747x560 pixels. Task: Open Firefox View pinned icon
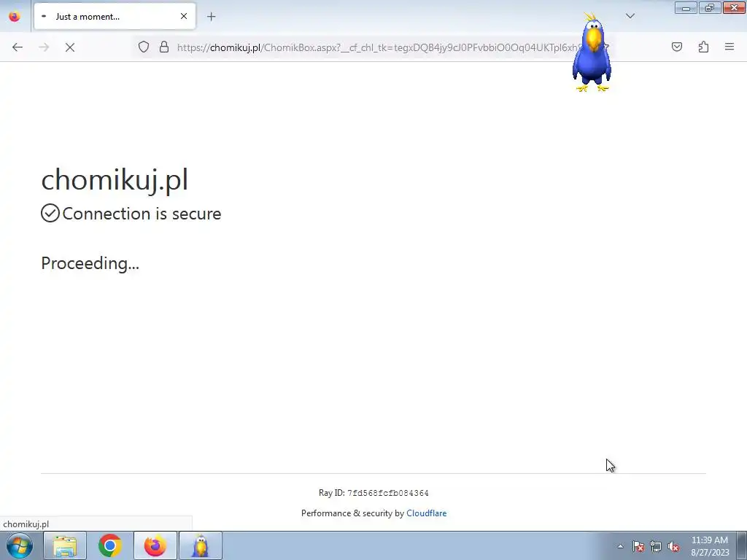(x=15, y=17)
